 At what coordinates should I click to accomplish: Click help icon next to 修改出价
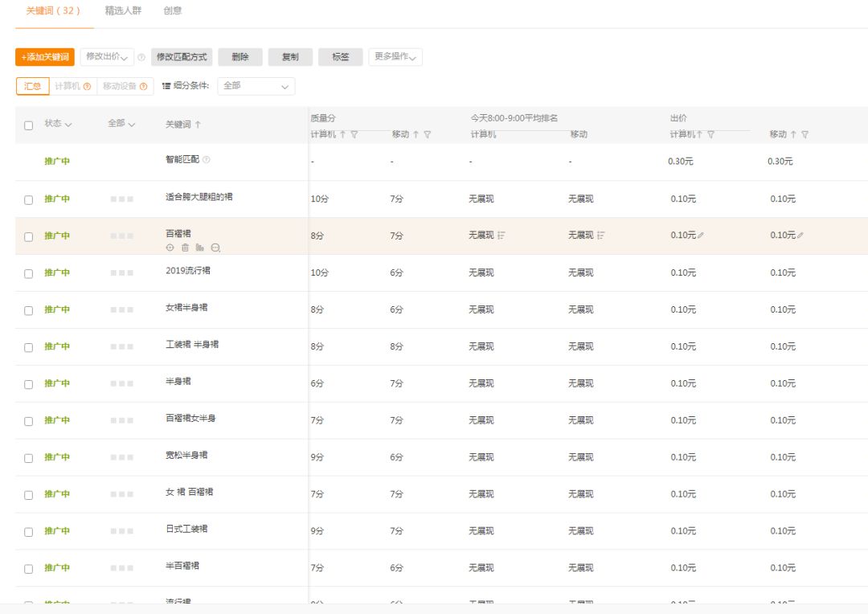click(x=141, y=58)
